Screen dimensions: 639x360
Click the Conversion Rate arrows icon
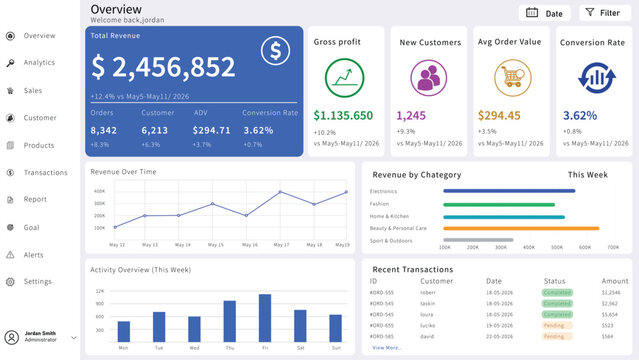[597, 77]
